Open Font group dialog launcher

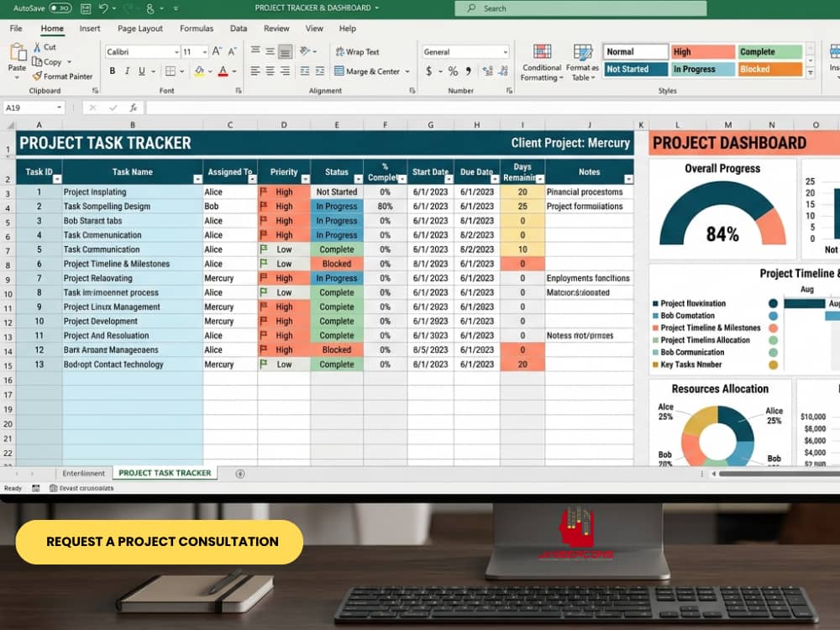coord(238,91)
